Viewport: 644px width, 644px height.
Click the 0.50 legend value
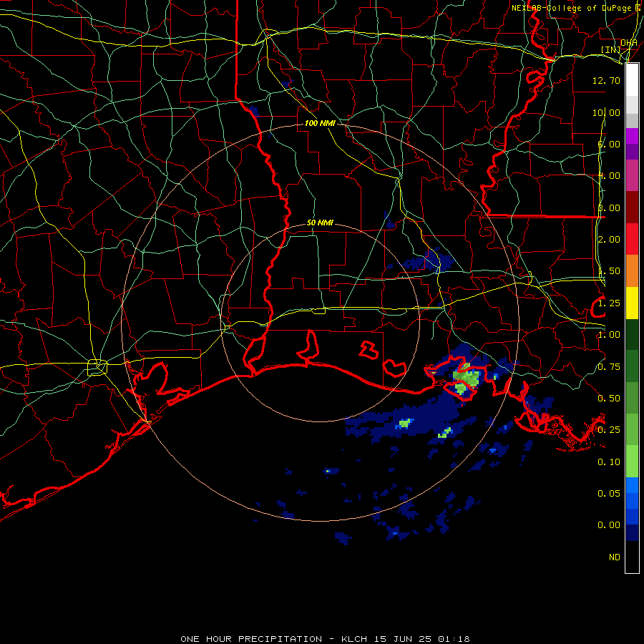point(609,399)
